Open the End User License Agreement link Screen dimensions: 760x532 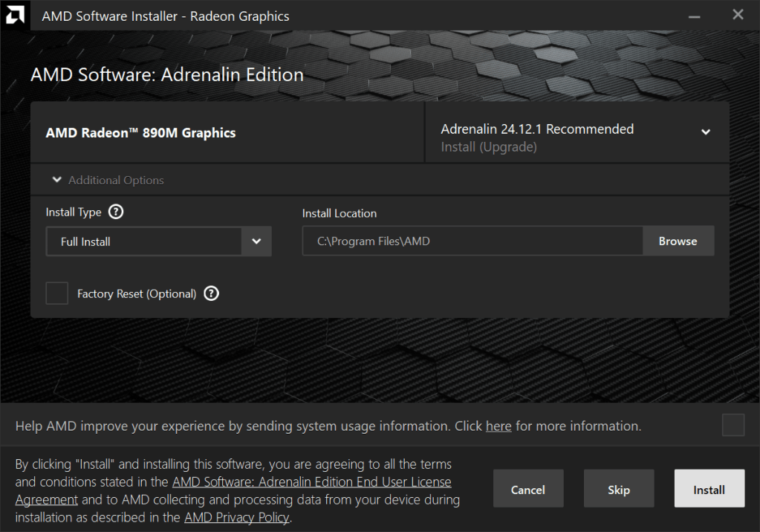click(311, 482)
